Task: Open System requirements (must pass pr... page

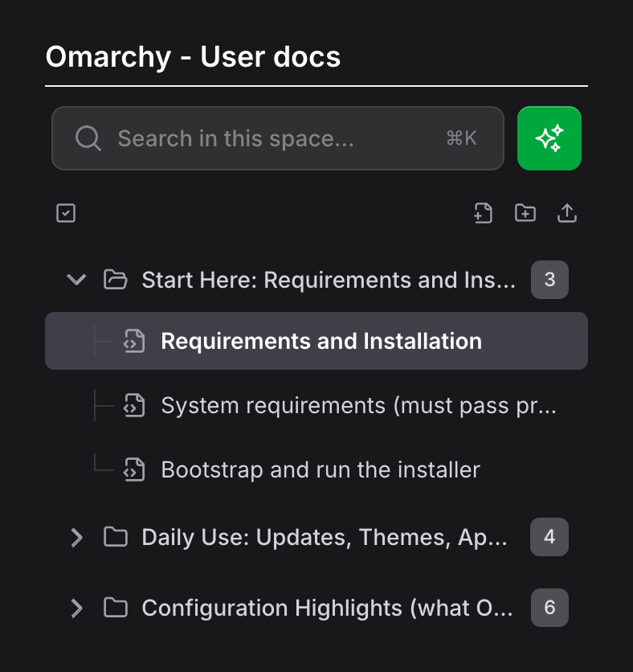Action: pyautogui.click(x=316, y=405)
